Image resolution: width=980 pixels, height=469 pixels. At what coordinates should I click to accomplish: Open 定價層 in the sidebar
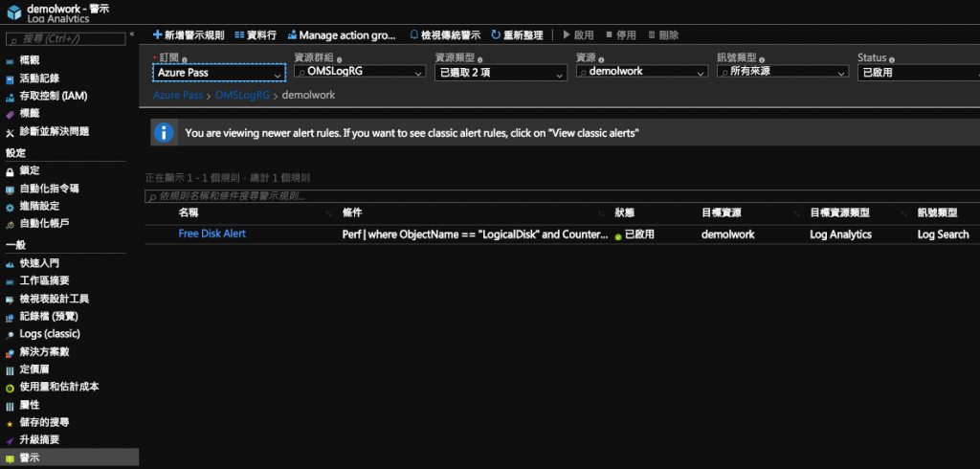point(34,369)
